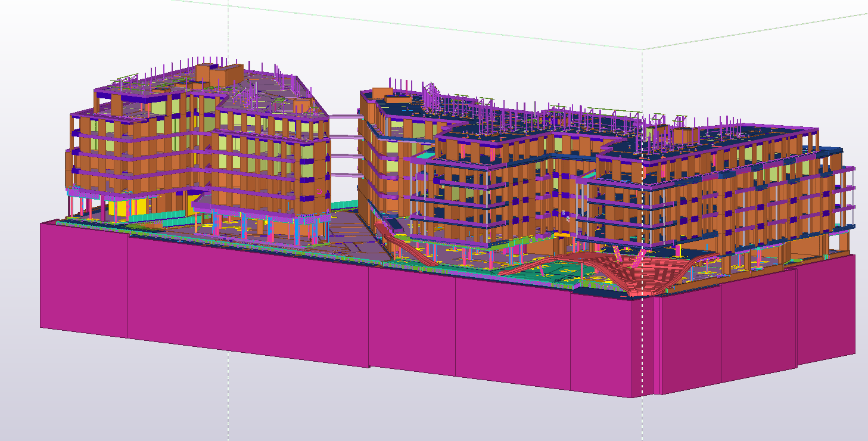Pick the topmost bridge beam between buildings
868x441 pixels.
(x=344, y=117)
